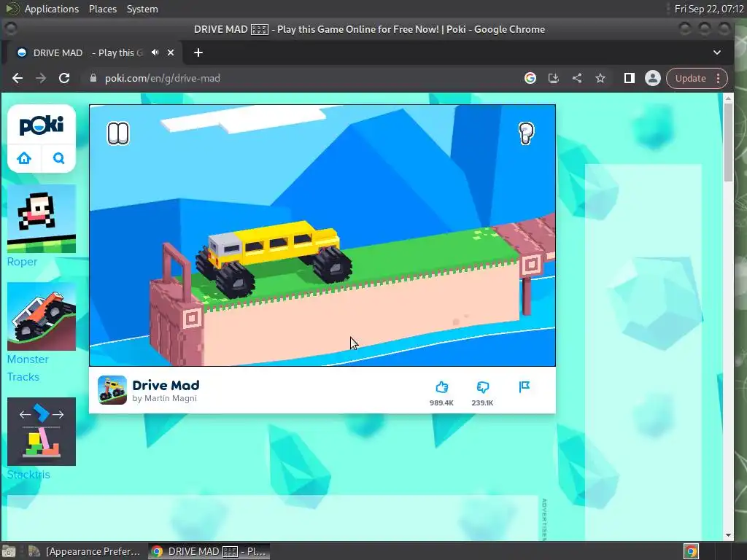The width and height of the screenshot is (747, 560).
Task: Install app via address bar icon
Action: pos(554,78)
